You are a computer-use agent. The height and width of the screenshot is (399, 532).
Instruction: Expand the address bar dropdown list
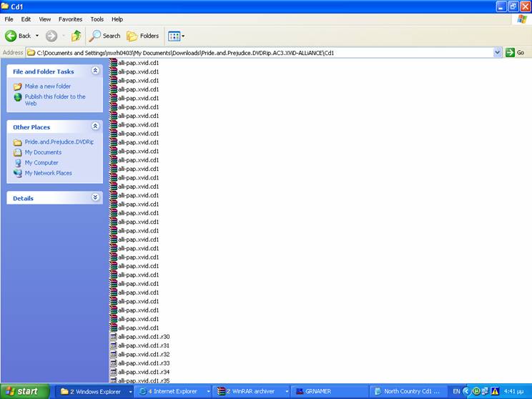click(498, 53)
